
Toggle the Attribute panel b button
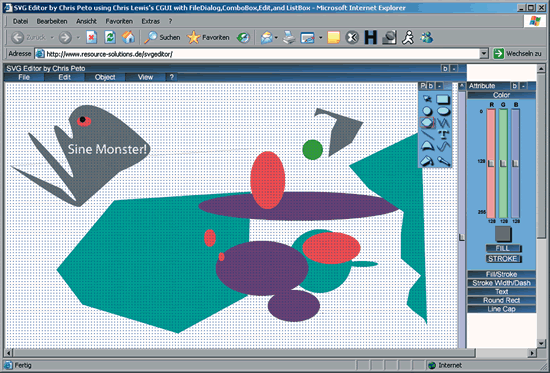tap(515, 86)
